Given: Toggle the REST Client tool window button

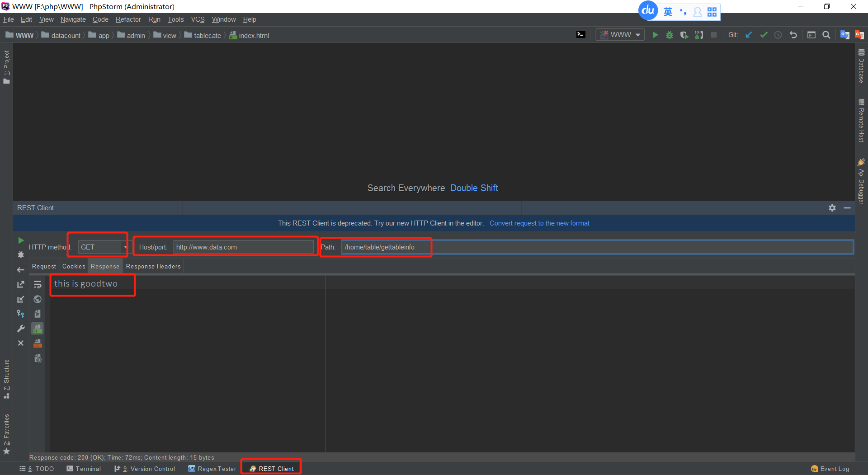Looking at the screenshot, I should coord(271,469).
